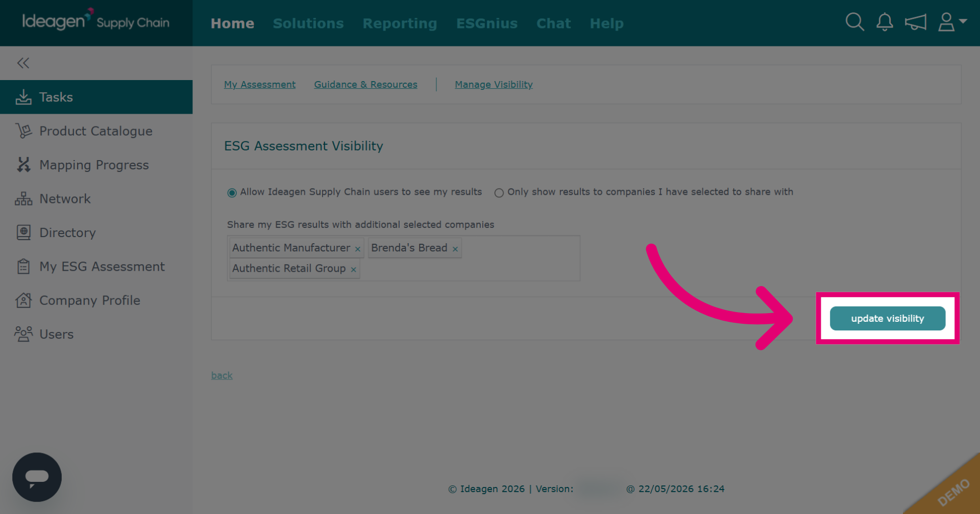Open Network label in the sidebar
This screenshot has width=980, height=514.
click(65, 199)
